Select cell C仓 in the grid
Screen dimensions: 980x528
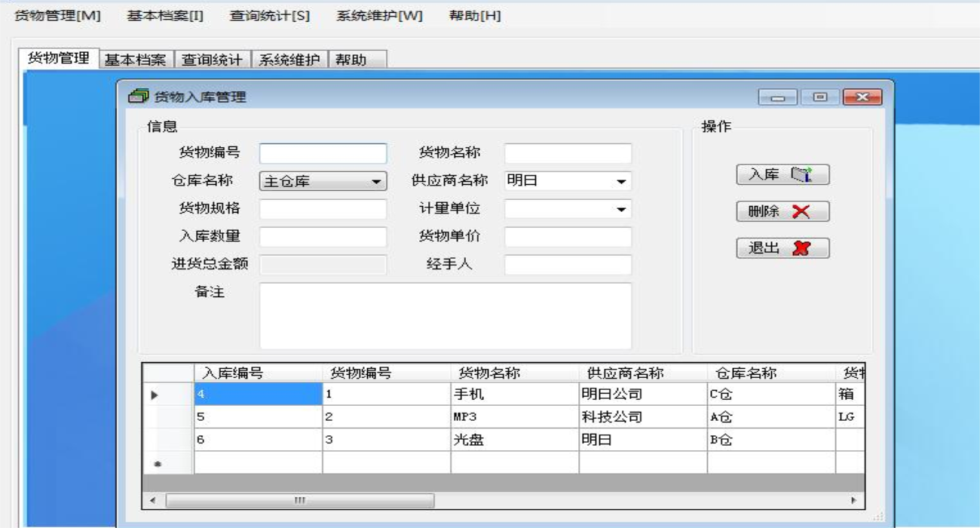771,394
